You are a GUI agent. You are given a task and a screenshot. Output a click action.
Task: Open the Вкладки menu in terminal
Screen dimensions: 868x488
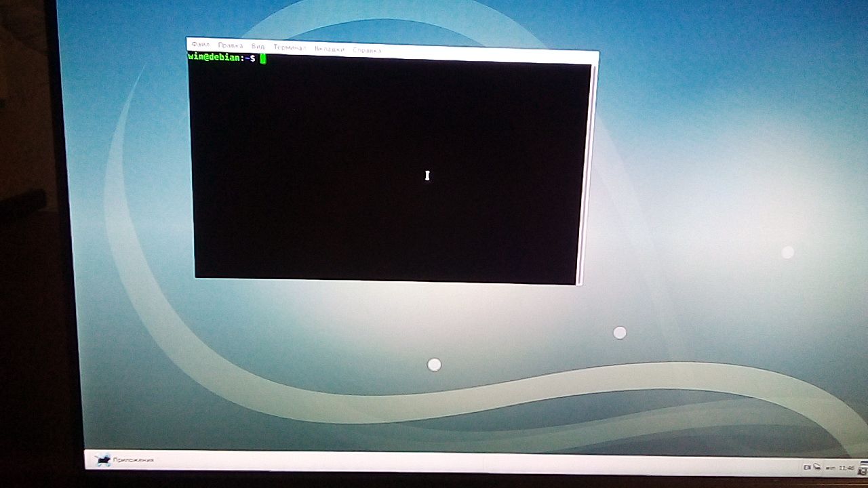coord(330,49)
